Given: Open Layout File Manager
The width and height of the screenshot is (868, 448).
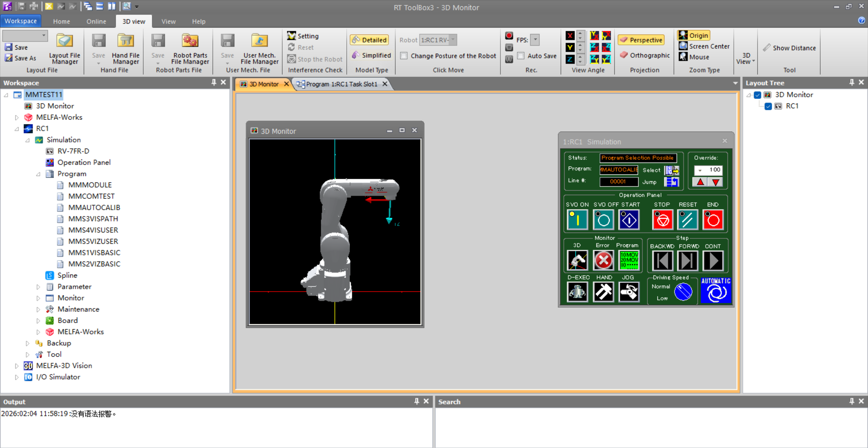Looking at the screenshot, I should (x=65, y=49).
